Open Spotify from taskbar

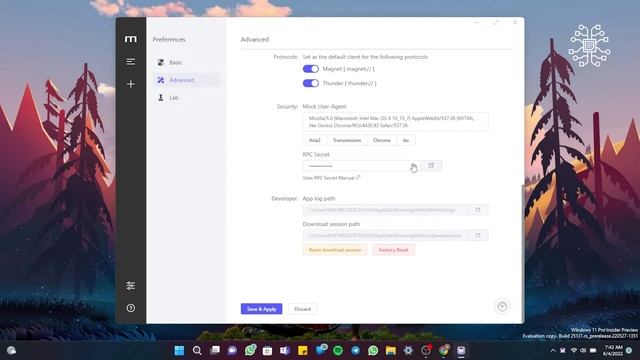coord(338,351)
